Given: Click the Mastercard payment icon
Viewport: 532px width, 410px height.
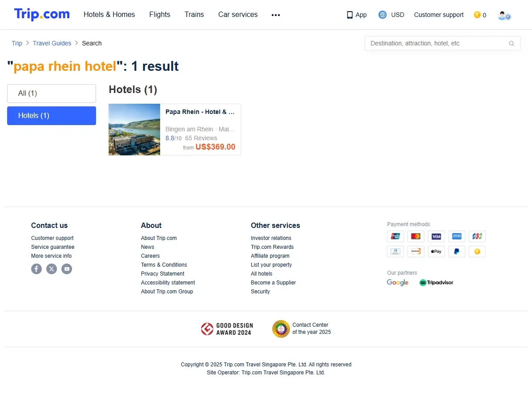Looking at the screenshot, I should 415,236.
